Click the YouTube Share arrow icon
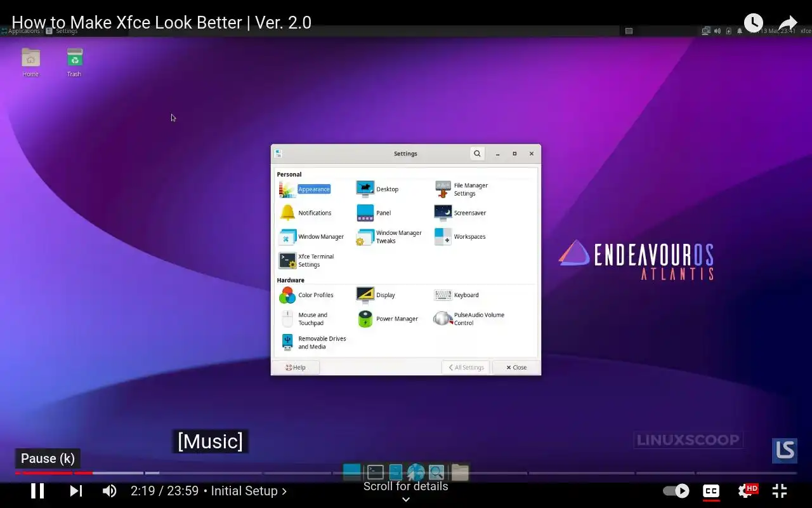812x508 pixels. tap(788, 23)
